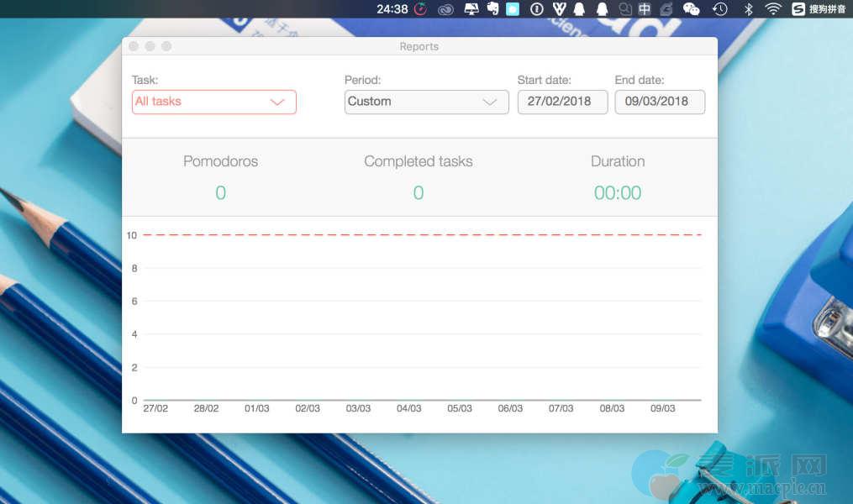
Task: Expand the Period Custom dropdown
Action: (x=426, y=102)
